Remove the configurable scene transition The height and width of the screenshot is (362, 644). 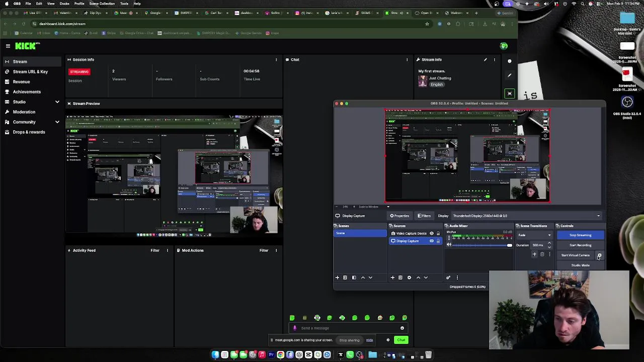(x=542, y=254)
